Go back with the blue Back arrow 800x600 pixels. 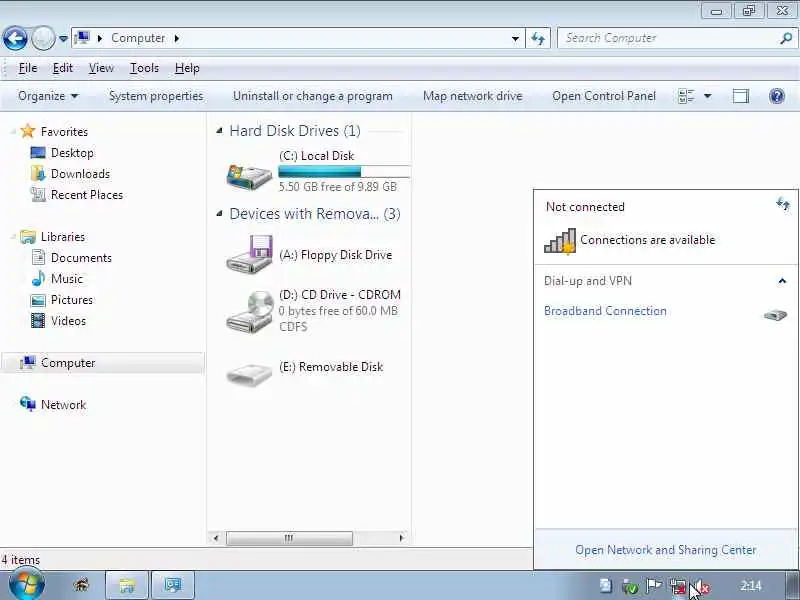click(x=15, y=38)
